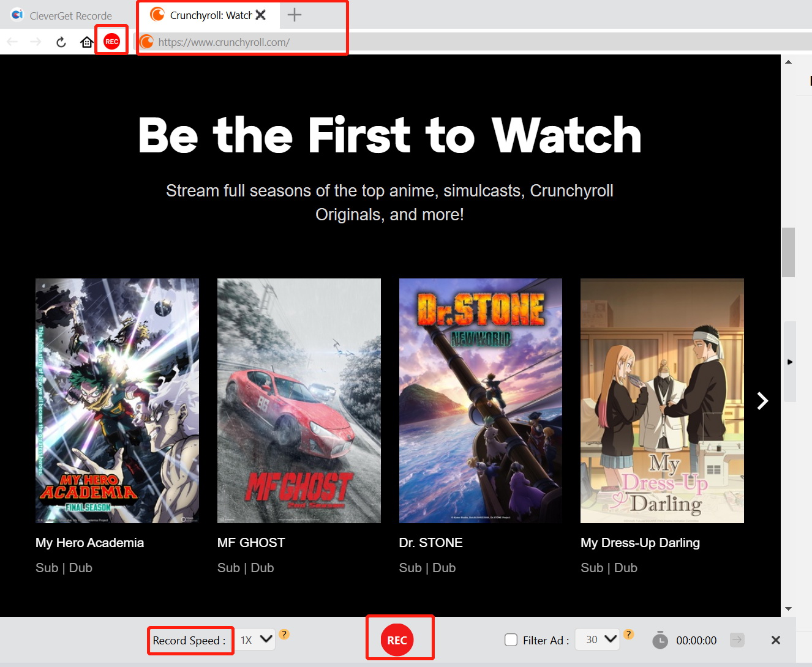Image resolution: width=812 pixels, height=667 pixels.
Task: Click the timer clock icon
Action: pos(660,640)
